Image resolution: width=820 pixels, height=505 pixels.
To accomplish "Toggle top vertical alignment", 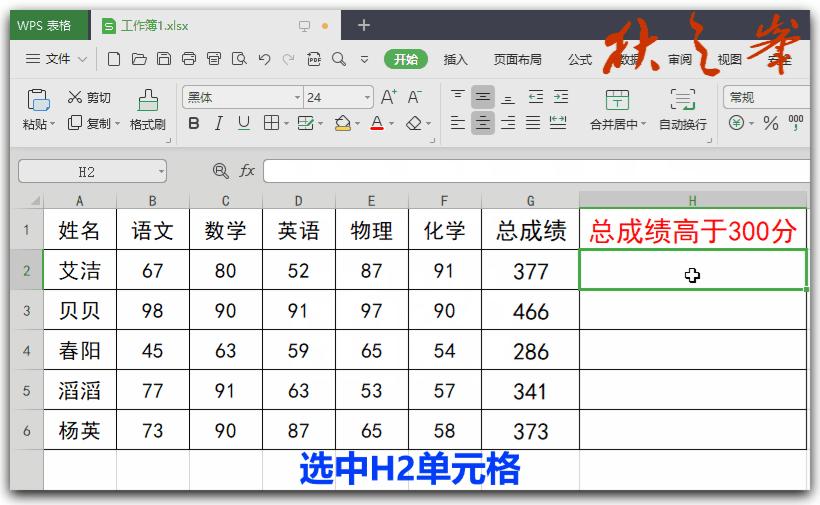I will (458, 96).
